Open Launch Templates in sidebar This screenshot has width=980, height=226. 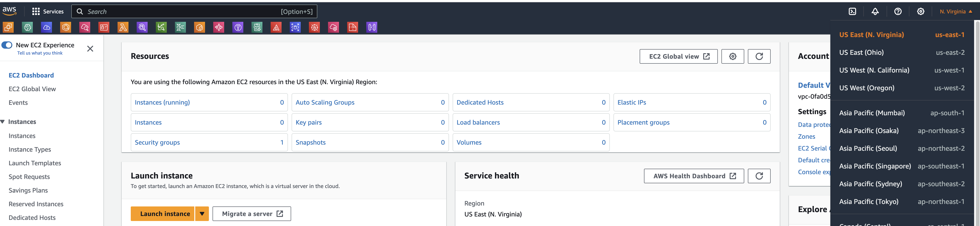[35, 163]
